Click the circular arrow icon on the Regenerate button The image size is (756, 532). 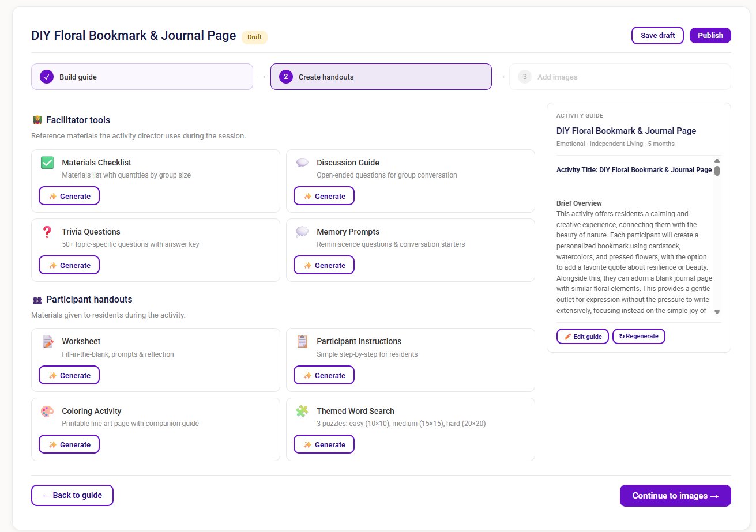coord(622,336)
